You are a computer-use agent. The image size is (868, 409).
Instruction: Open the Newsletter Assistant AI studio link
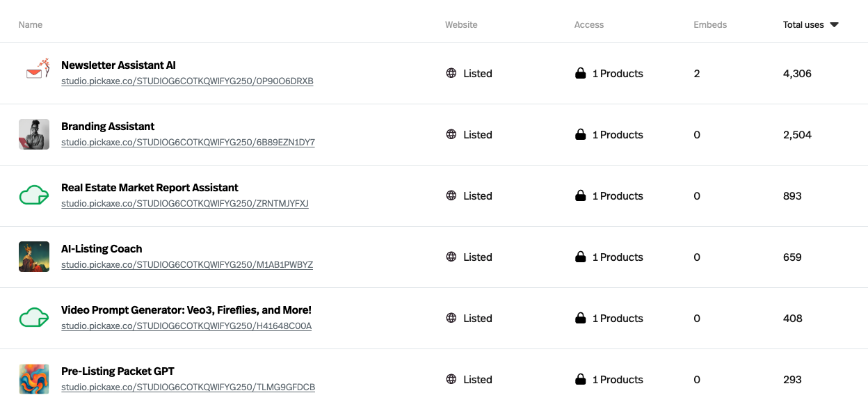188,81
